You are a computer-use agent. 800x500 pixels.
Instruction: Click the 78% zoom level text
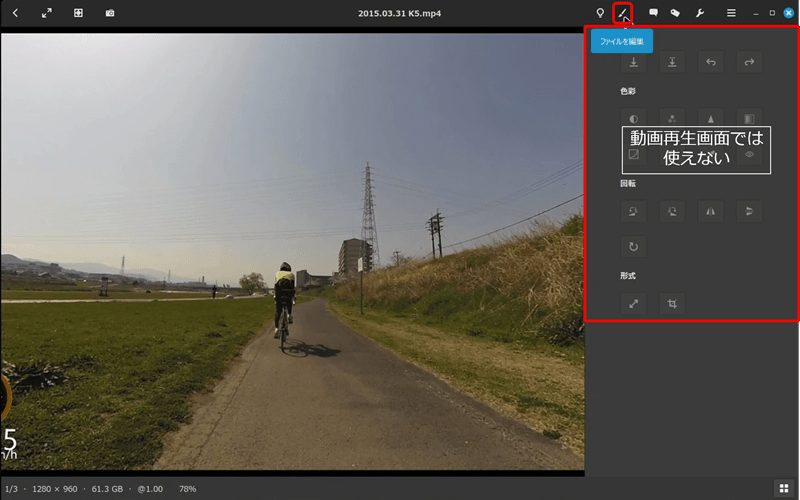click(188, 489)
